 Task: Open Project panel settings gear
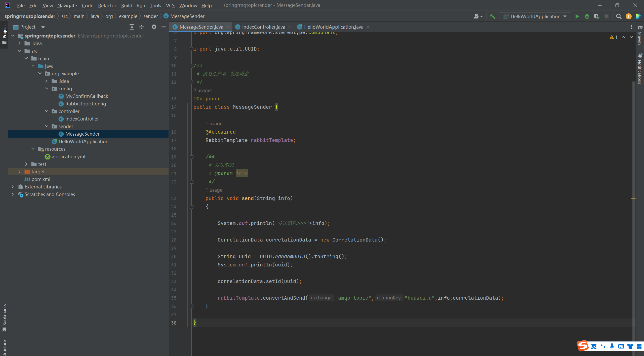pyautogui.click(x=154, y=27)
